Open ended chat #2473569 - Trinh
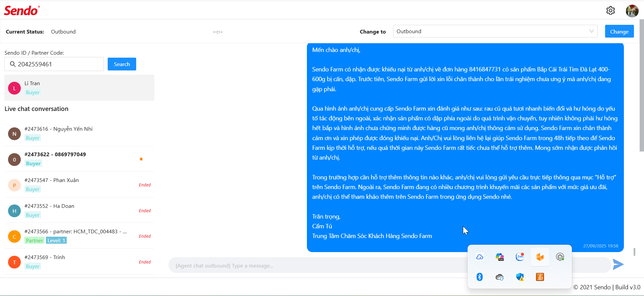644x296 pixels. click(x=79, y=262)
